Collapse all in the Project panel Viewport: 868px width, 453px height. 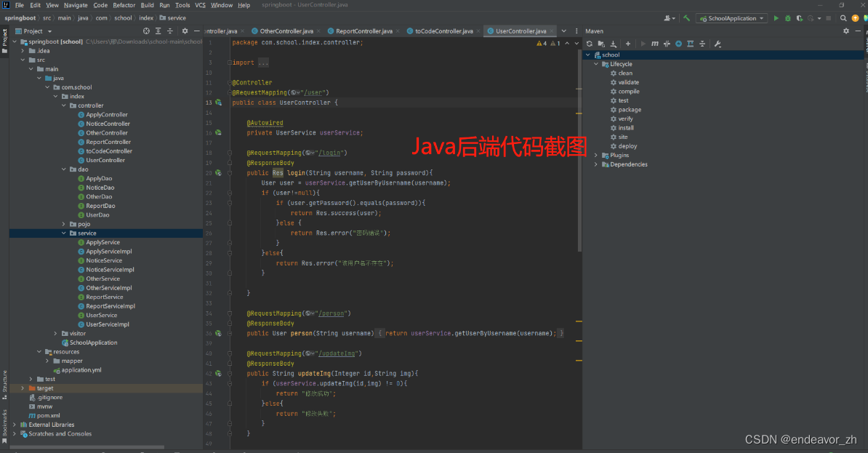[x=170, y=31]
